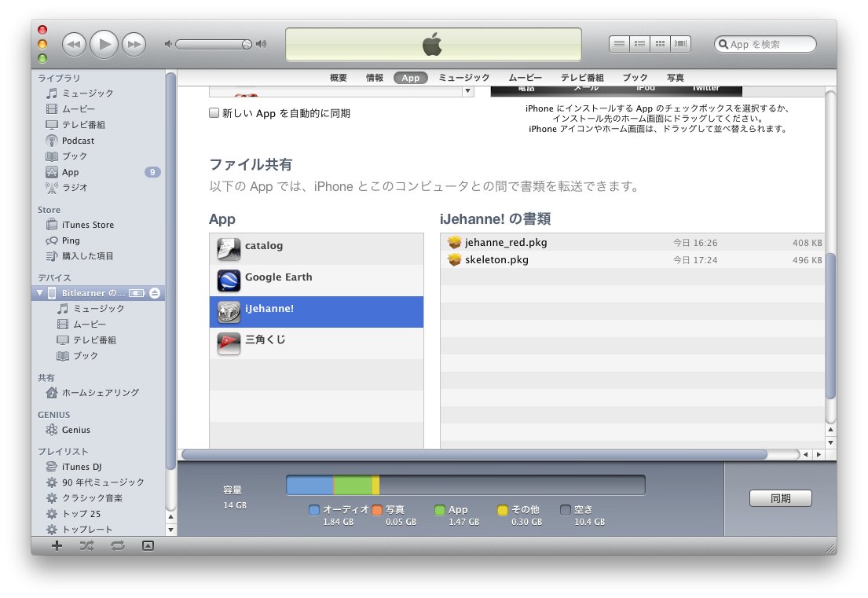Open the ミュージック tab
868x598 pixels.
click(x=464, y=78)
